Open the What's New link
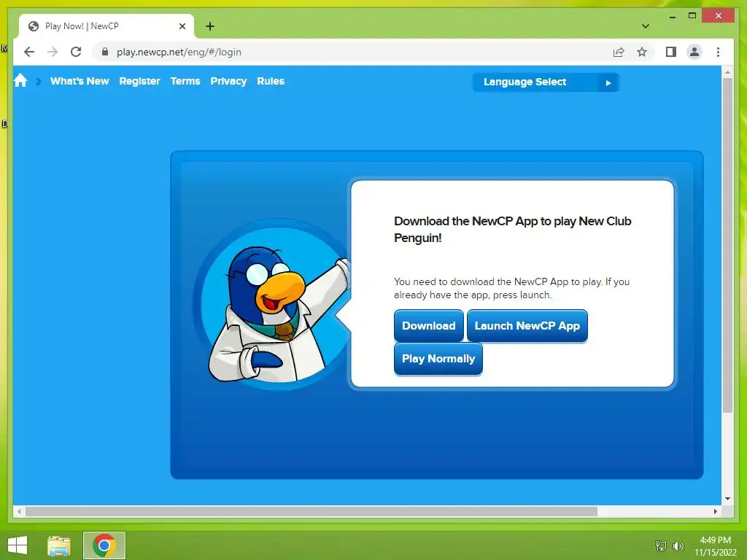 point(80,81)
